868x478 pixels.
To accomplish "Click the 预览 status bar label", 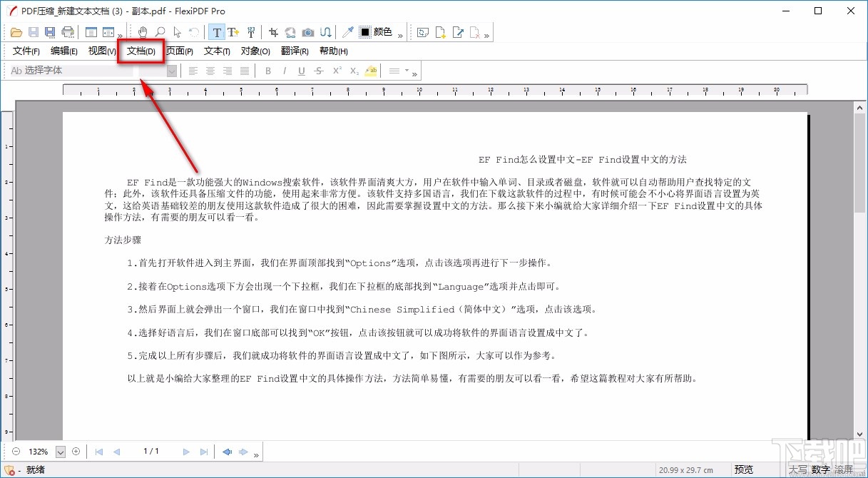I will 744,469.
